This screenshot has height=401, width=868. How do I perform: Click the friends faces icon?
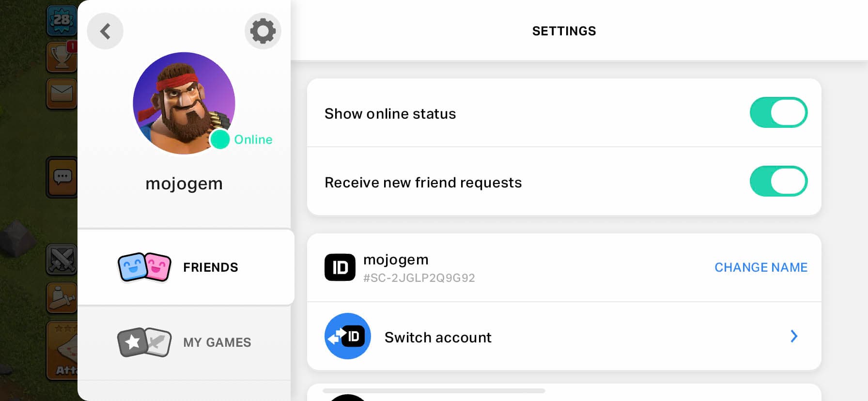[144, 267]
